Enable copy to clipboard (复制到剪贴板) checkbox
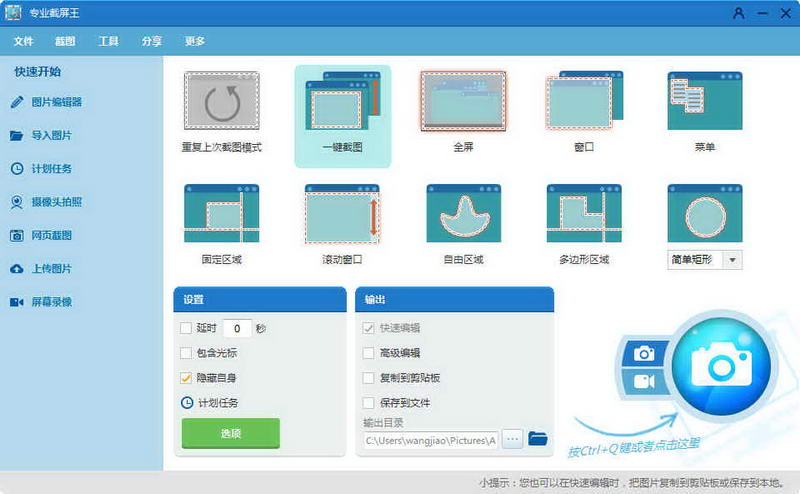Screen dimensions: 800x494 point(369,378)
